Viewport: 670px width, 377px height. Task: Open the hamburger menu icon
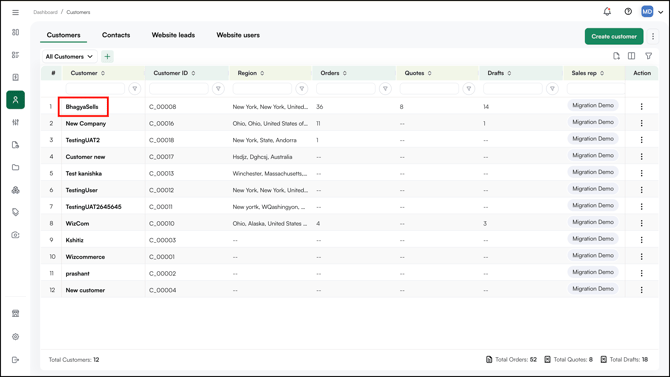15,12
